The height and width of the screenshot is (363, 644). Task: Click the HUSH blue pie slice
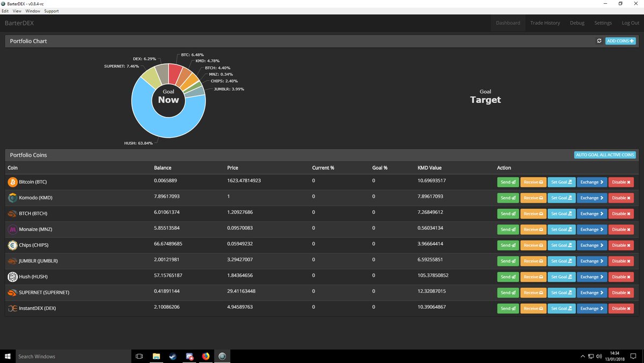point(161,128)
